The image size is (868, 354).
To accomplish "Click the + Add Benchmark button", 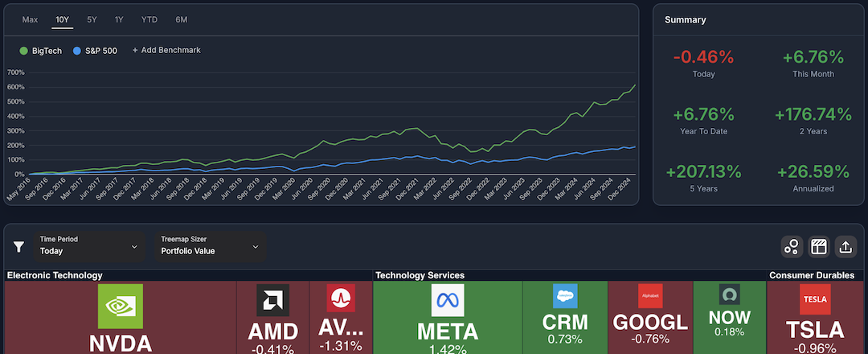I will 166,50.
